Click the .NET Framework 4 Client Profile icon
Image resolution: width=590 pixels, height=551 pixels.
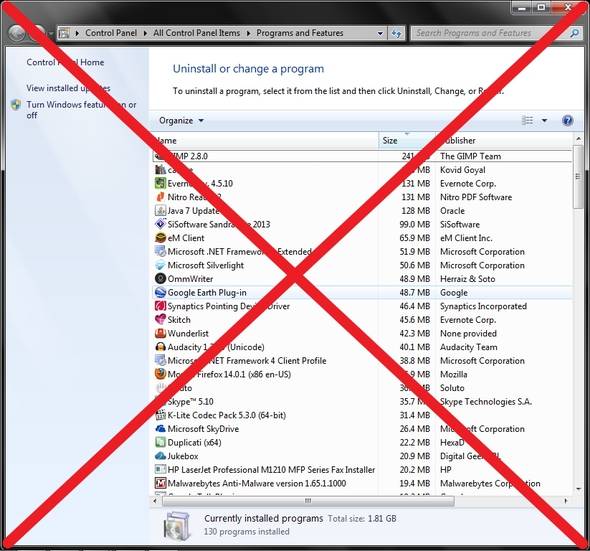coord(160,361)
